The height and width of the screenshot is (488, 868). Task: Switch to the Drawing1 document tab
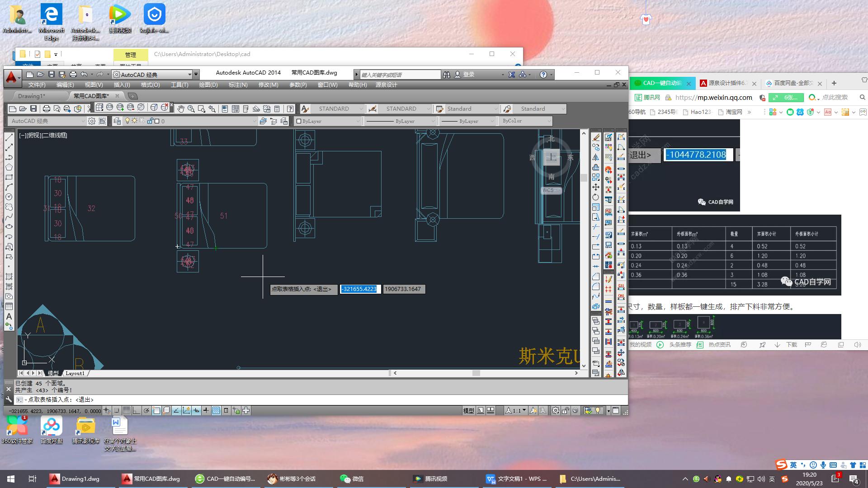click(x=32, y=96)
